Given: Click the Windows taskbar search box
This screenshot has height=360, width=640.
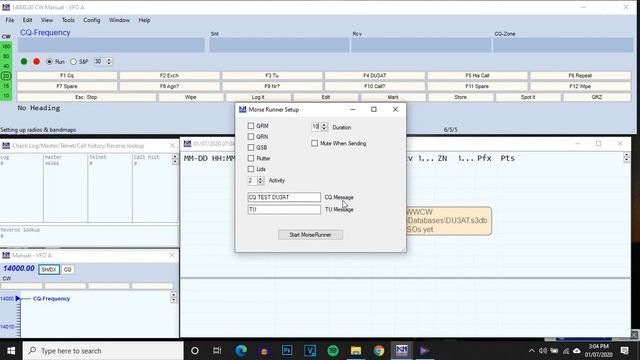Looking at the screenshot, I should click(x=103, y=351).
